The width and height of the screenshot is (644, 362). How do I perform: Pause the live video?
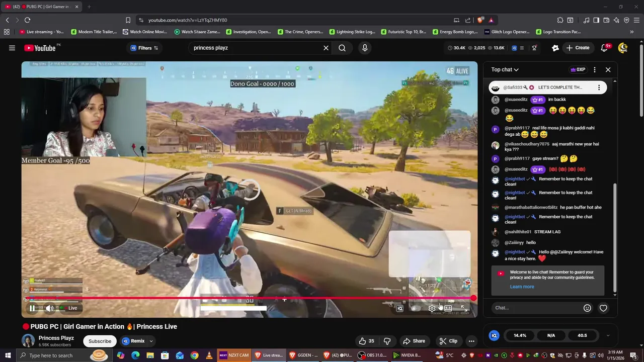click(32, 308)
